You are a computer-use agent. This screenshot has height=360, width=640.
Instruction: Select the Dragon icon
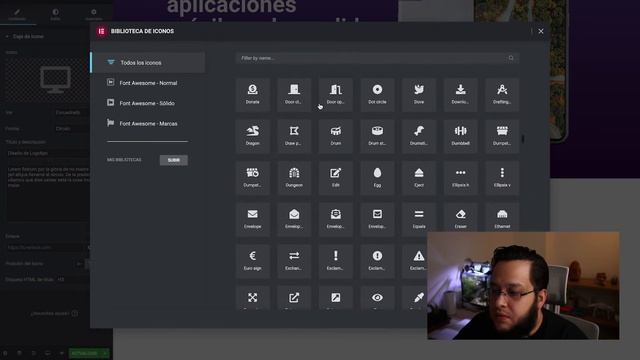click(x=253, y=136)
